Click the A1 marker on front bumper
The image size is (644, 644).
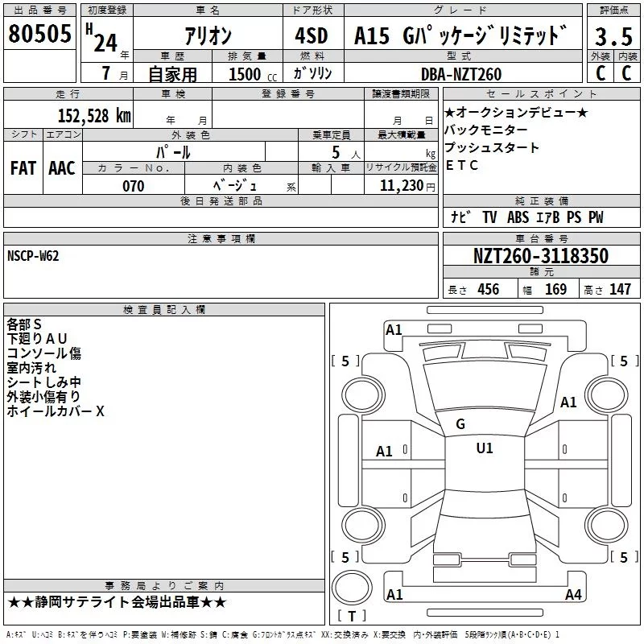(x=394, y=330)
